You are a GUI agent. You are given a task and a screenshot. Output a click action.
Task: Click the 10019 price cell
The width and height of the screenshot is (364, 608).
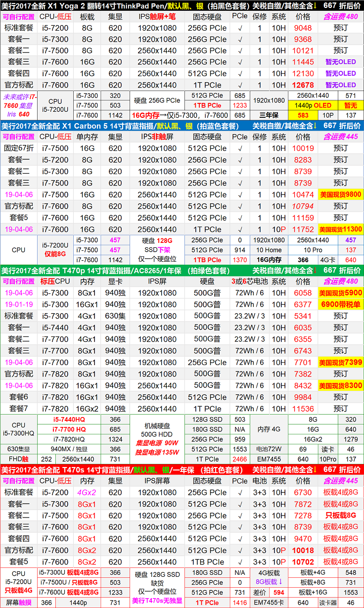tap(303, 148)
